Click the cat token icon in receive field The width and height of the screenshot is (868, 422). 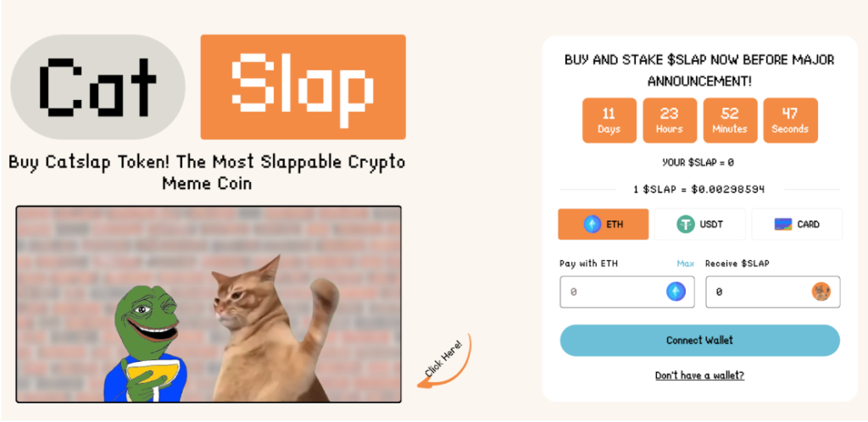[821, 292]
